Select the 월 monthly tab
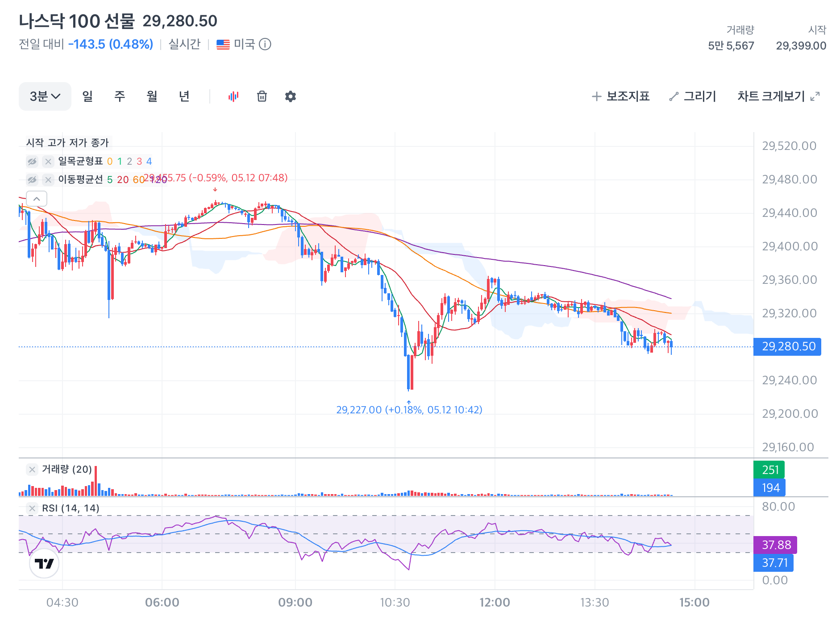This screenshot has height=624, width=840. [152, 96]
